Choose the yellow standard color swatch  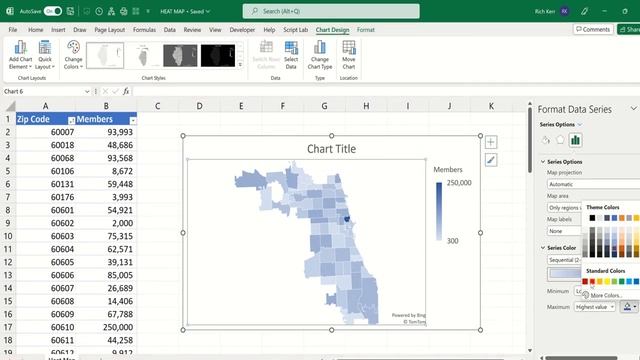click(x=607, y=282)
